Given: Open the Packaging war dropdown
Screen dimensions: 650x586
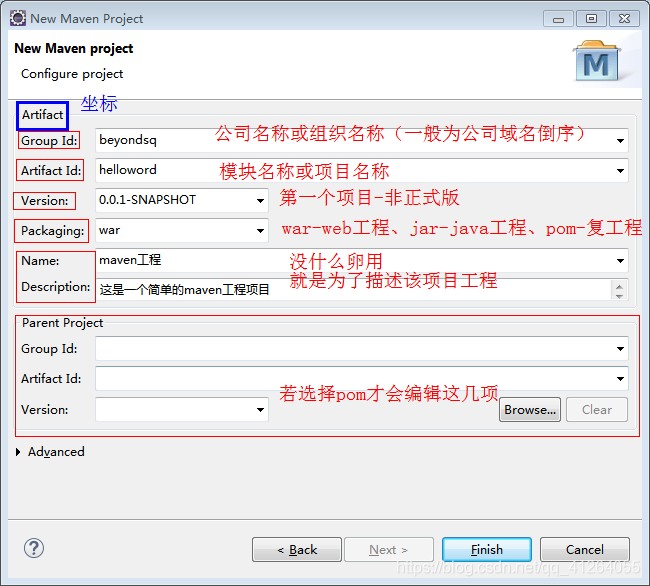Looking at the screenshot, I should pyautogui.click(x=260, y=230).
